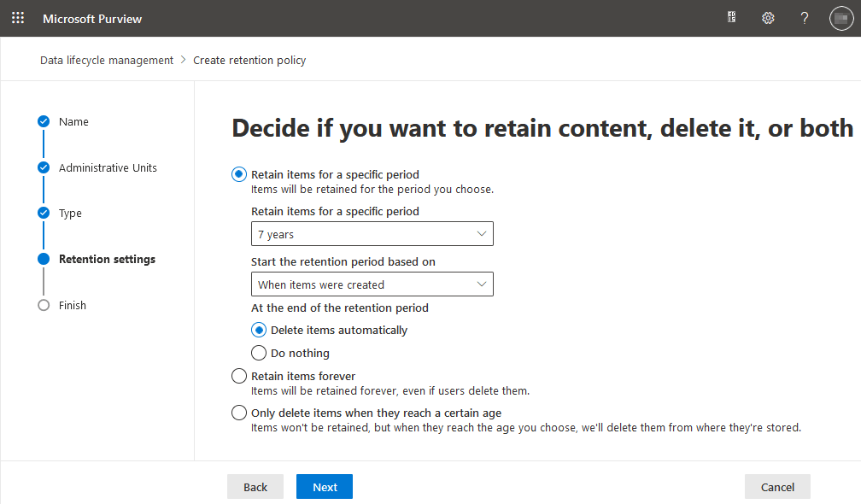Open the app launcher waffle icon
This screenshot has height=504, width=861.
coord(18,18)
